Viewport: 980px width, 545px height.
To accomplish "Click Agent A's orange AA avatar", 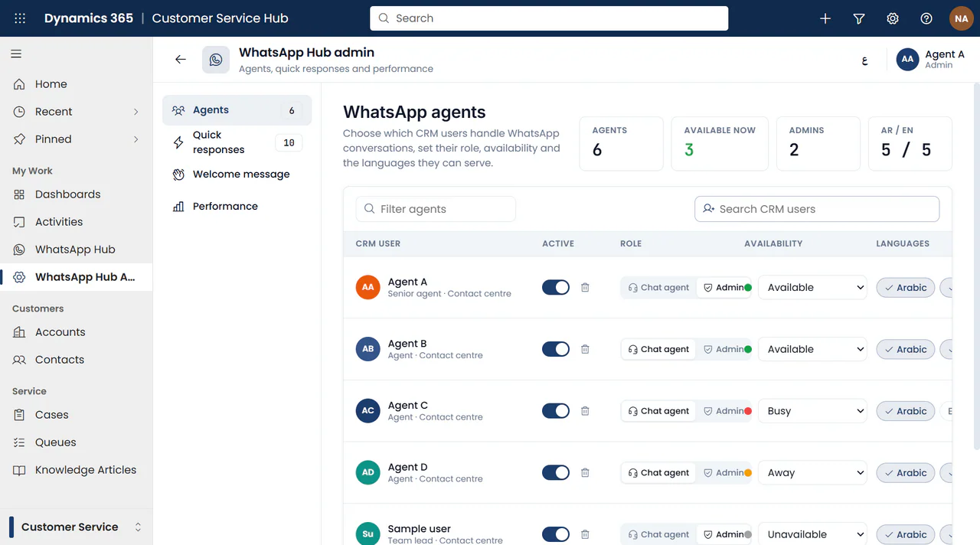I will 368,287.
